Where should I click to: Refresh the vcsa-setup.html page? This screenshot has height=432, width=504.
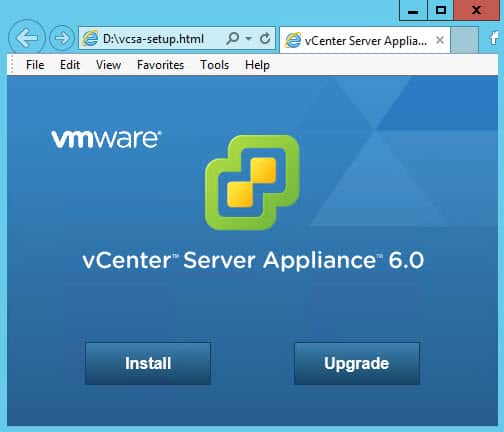[265, 38]
